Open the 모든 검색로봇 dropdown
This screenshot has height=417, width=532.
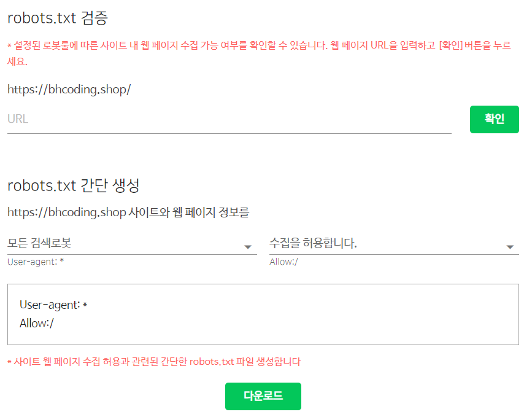(x=132, y=243)
